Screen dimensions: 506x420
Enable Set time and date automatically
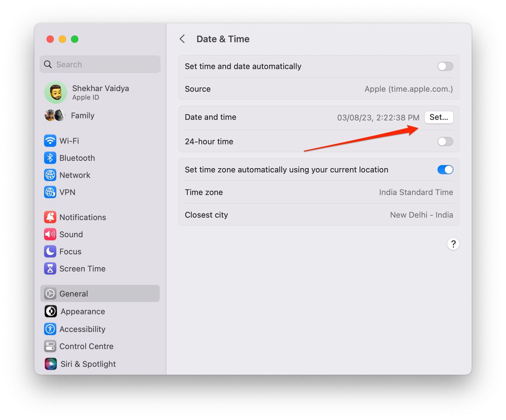click(x=445, y=66)
